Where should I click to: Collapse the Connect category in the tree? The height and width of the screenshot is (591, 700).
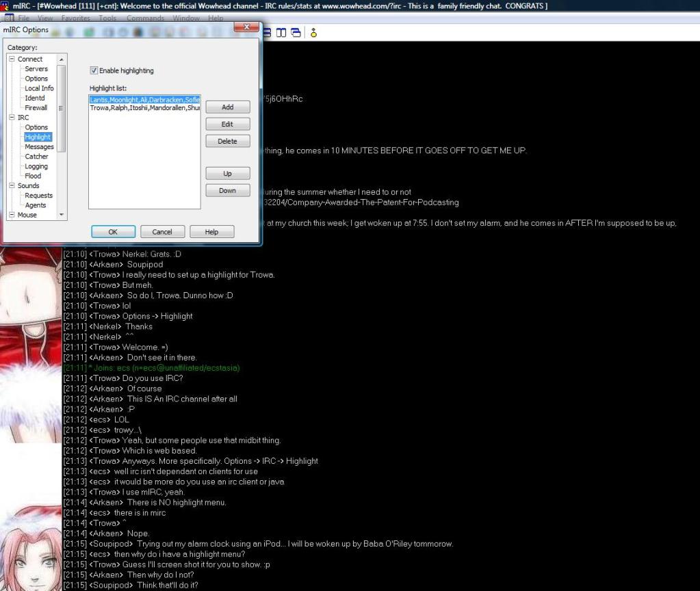point(12,60)
